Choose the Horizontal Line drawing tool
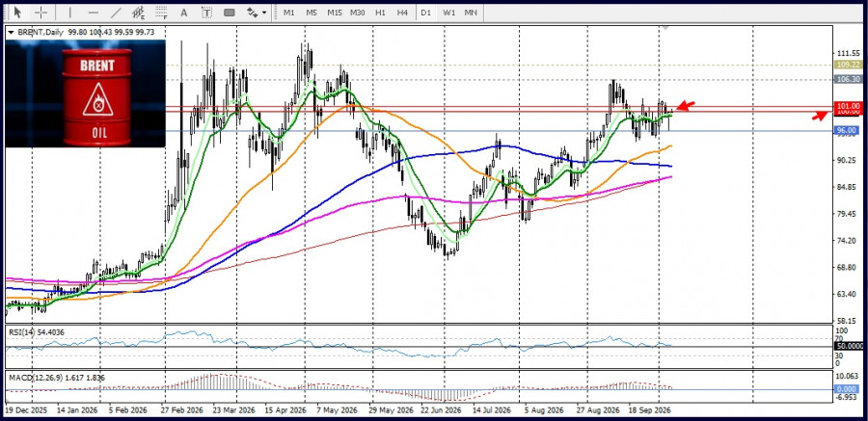Screen dimensions: 868x421 pos(93,13)
